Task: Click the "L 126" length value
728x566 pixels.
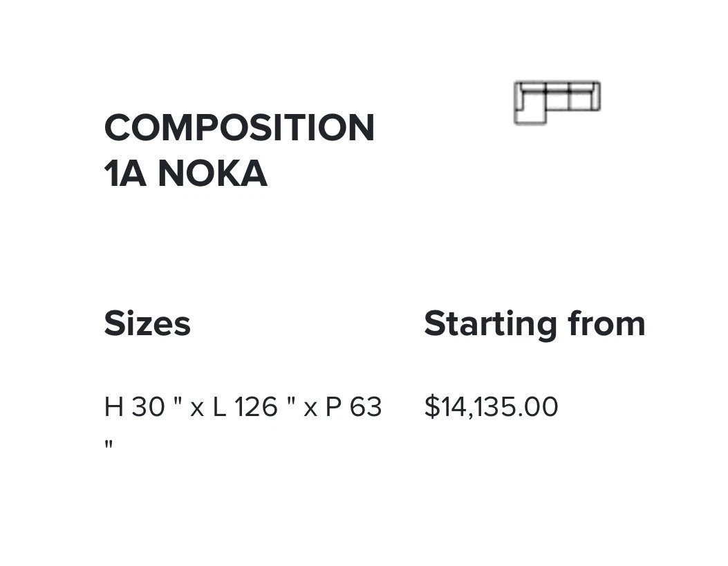Action: [x=245, y=407]
